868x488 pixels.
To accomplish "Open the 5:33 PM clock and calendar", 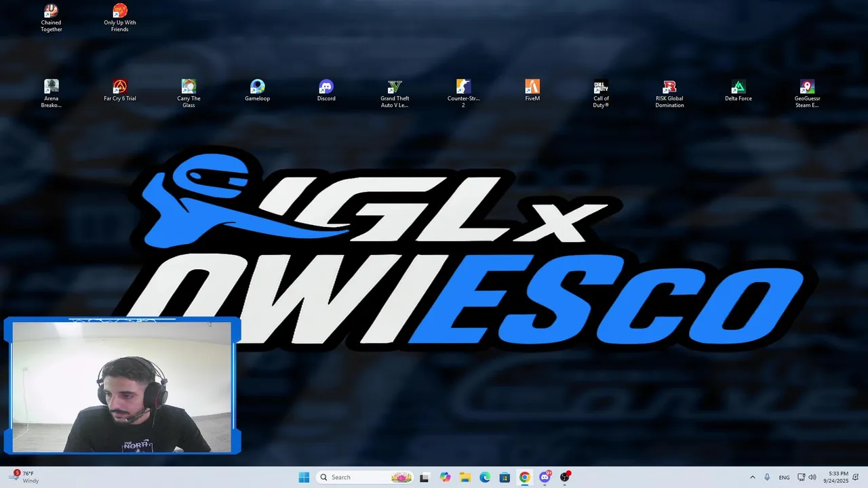I will pyautogui.click(x=835, y=477).
